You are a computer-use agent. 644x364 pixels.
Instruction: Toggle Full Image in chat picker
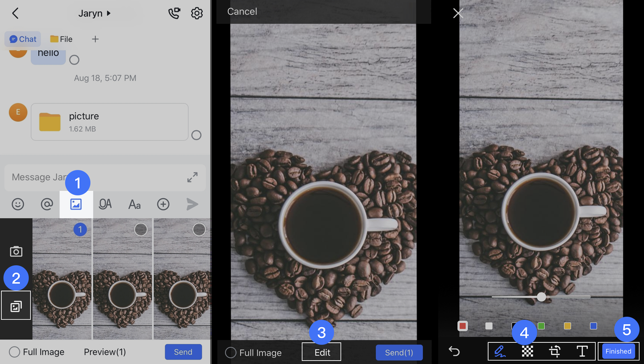click(15, 352)
